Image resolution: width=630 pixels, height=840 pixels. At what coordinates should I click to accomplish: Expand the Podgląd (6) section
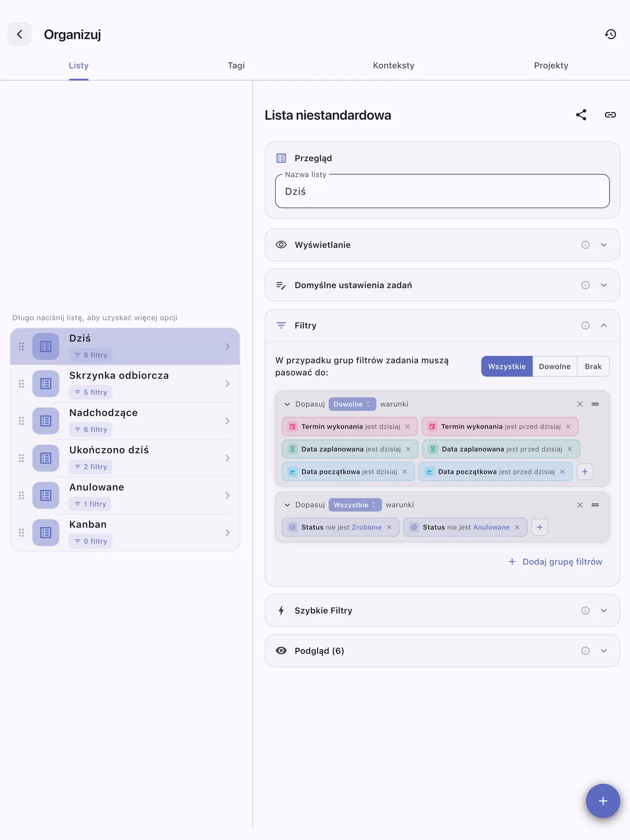[604, 651]
